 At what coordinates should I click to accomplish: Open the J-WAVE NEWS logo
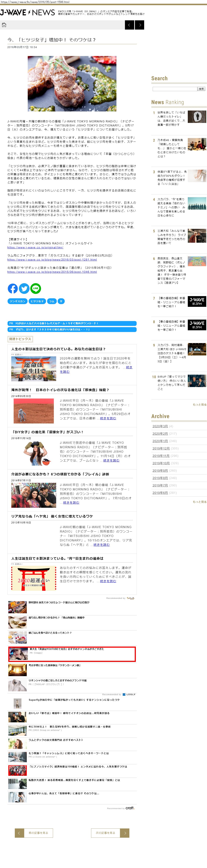[x=27, y=13]
